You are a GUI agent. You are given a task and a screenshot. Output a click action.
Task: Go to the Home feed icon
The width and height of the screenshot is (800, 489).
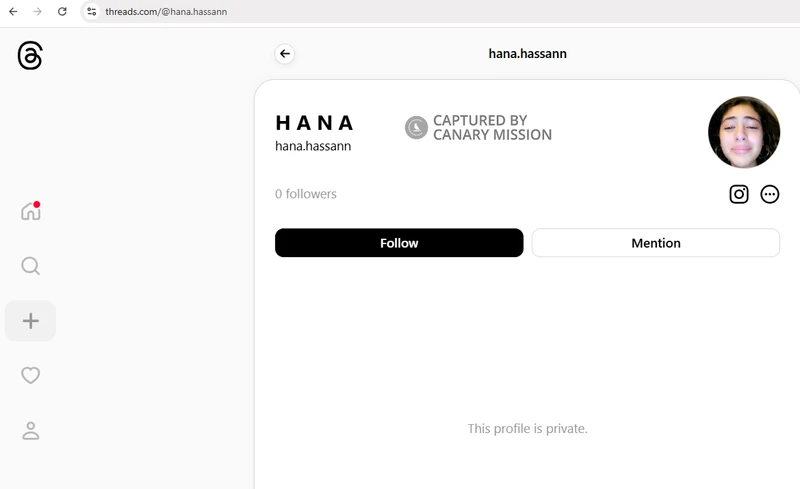(x=31, y=210)
